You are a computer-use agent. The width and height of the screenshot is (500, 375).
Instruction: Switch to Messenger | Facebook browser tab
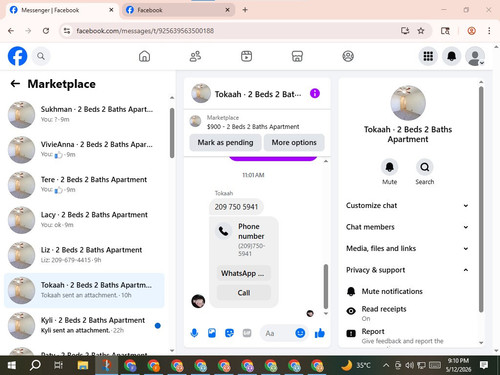click(61, 10)
